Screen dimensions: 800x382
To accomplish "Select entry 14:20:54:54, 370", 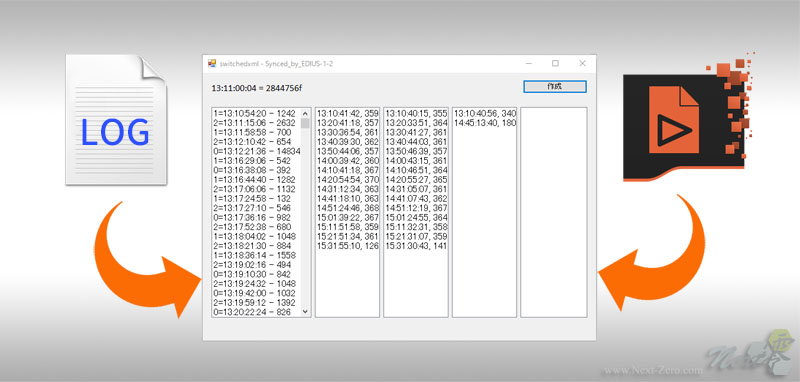I will 347,180.
